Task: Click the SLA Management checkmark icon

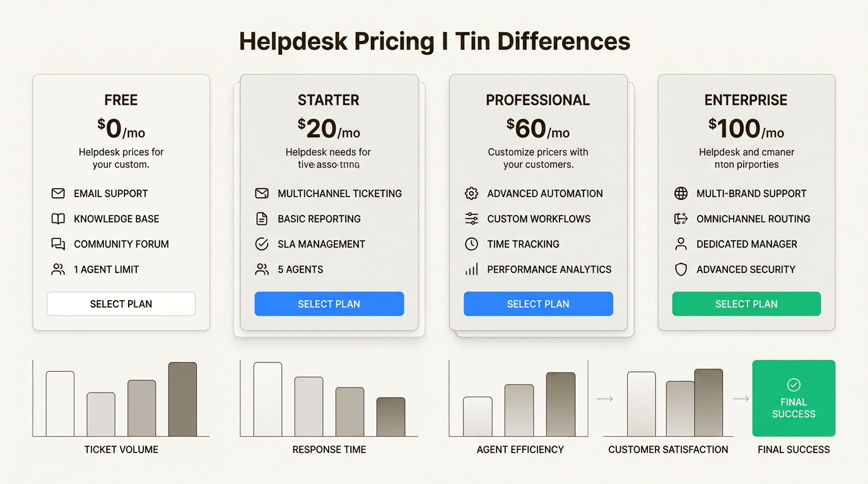Action: tap(262, 244)
